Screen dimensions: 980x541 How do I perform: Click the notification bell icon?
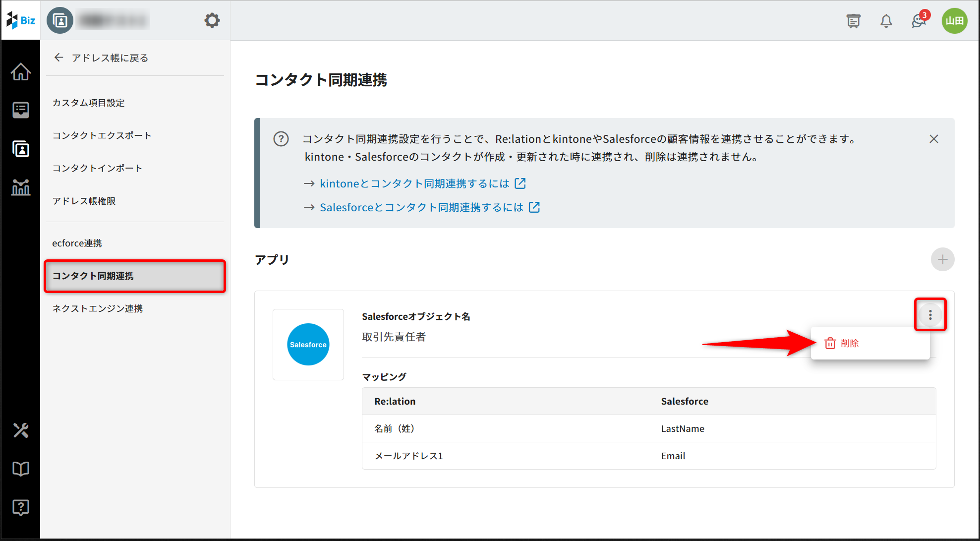pyautogui.click(x=886, y=21)
